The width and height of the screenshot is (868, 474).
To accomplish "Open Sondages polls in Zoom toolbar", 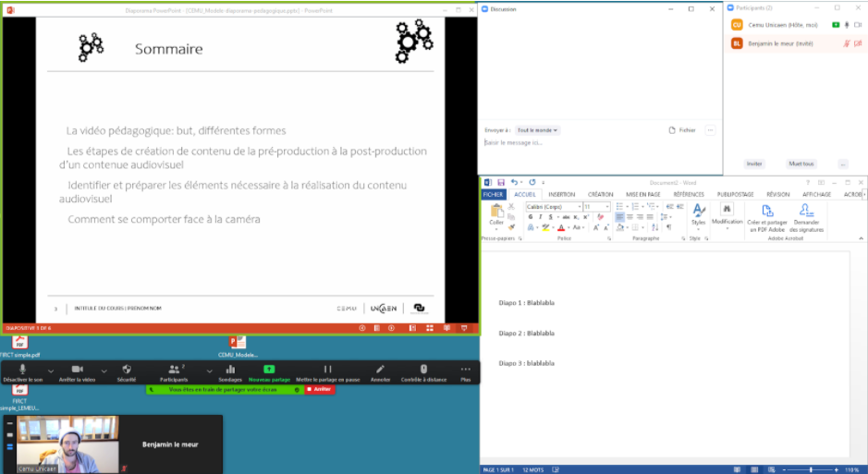I will tap(230, 370).
